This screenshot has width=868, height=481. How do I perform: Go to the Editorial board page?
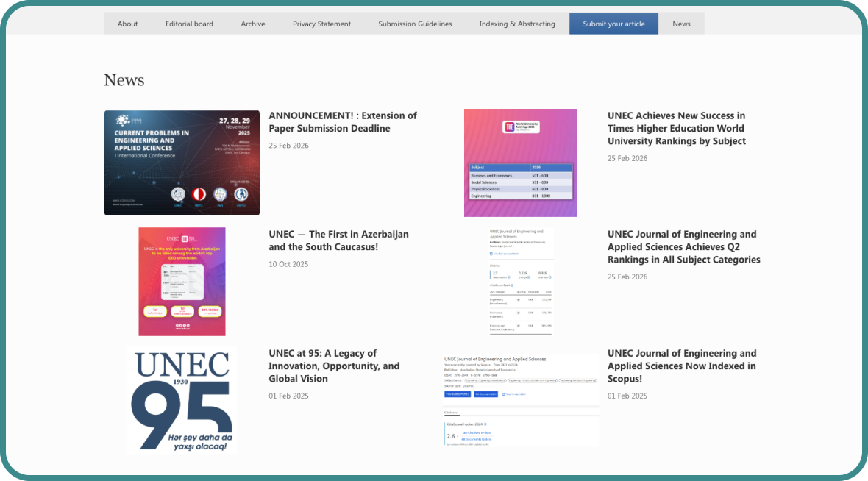189,24
